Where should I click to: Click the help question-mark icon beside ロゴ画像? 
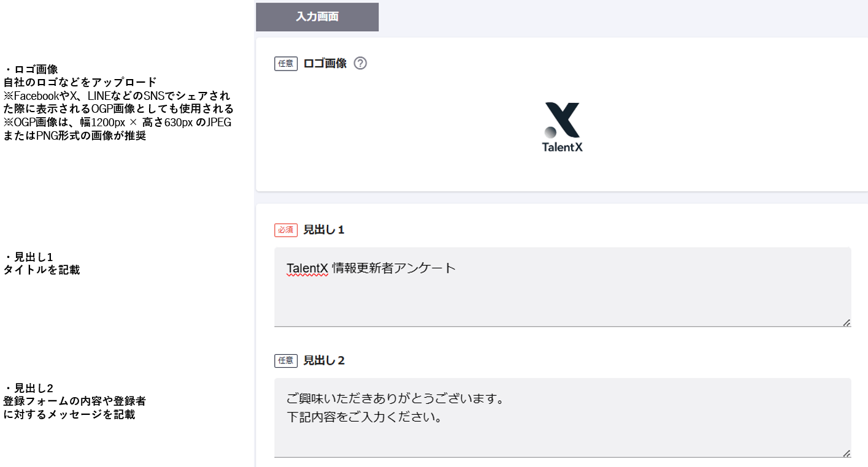point(361,63)
